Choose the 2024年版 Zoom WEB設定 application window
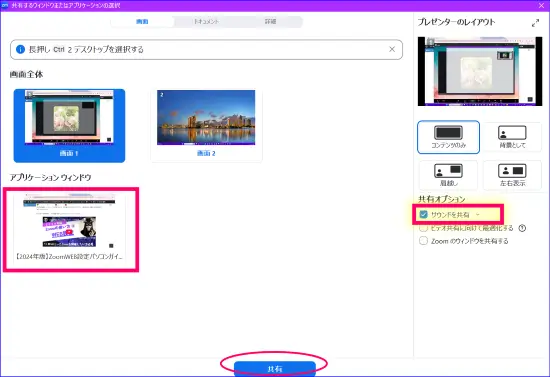Image resolution: width=550 pixels, height=377 pixels. pos(69,229)
